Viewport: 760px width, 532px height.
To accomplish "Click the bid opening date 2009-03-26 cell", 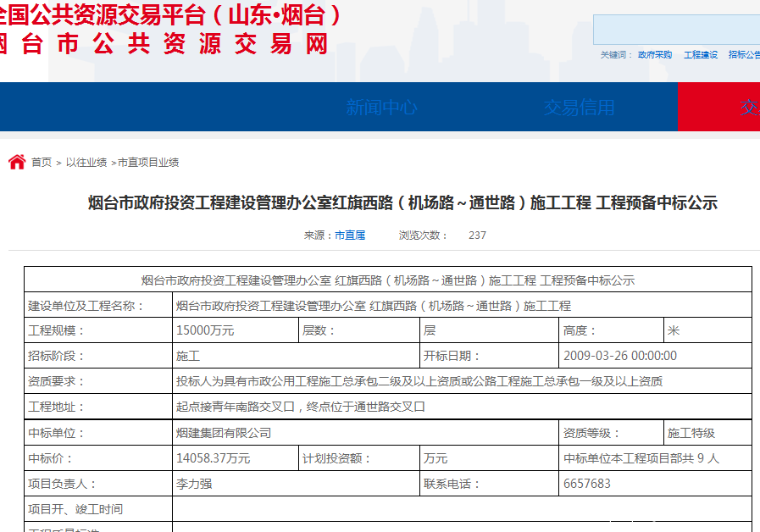I will click(x=619, y=356).
